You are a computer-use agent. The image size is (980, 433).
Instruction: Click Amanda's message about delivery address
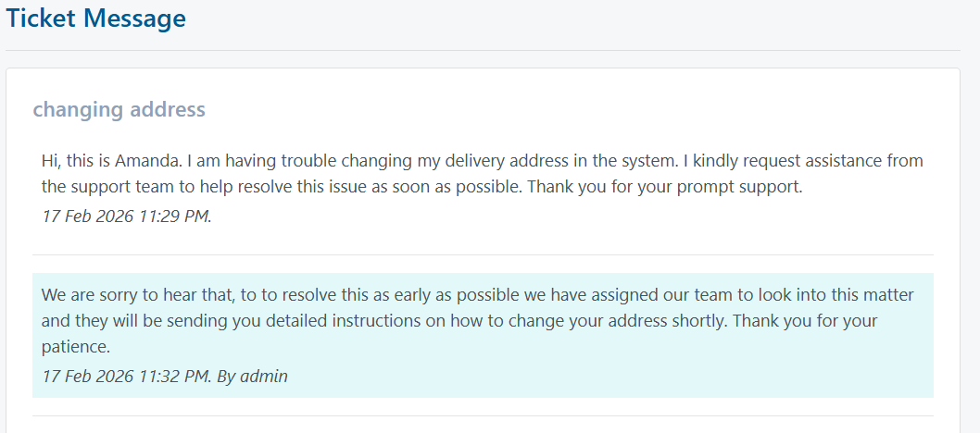[482, 173]
